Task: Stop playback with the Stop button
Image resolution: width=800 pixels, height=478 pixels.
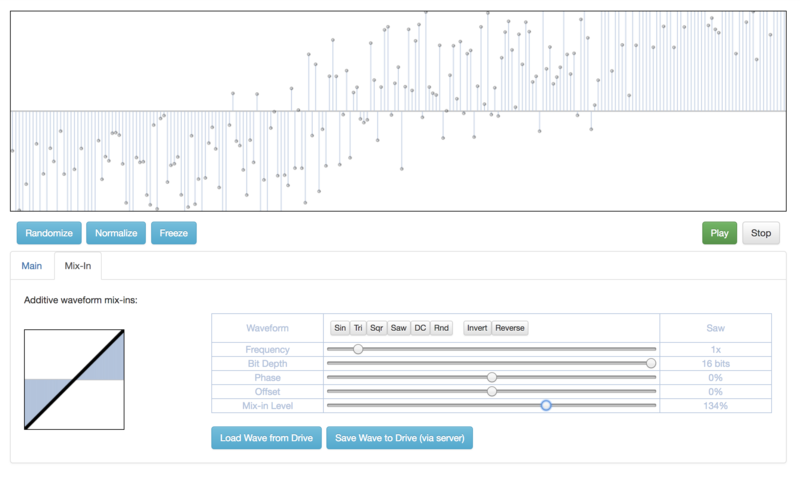Action: (x=761, y=233)
